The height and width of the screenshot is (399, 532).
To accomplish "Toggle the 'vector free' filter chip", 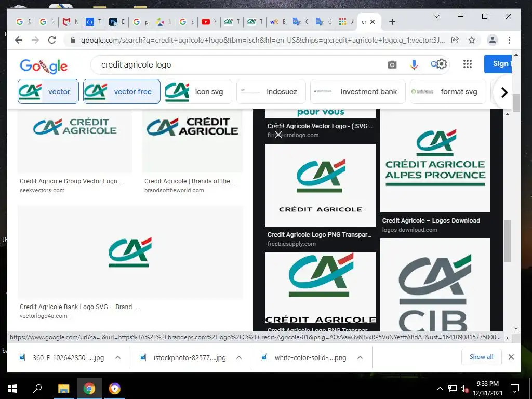I will [122, 91].
